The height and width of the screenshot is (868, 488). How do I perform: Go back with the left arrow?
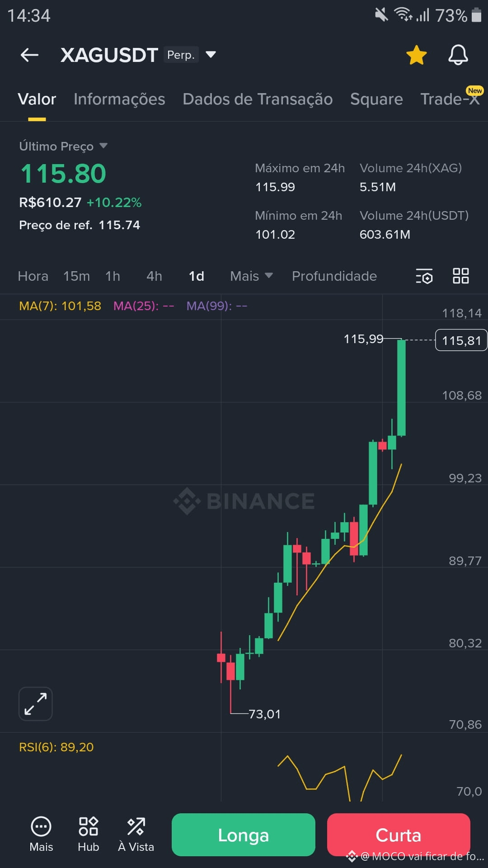click(x=30, y=55)
